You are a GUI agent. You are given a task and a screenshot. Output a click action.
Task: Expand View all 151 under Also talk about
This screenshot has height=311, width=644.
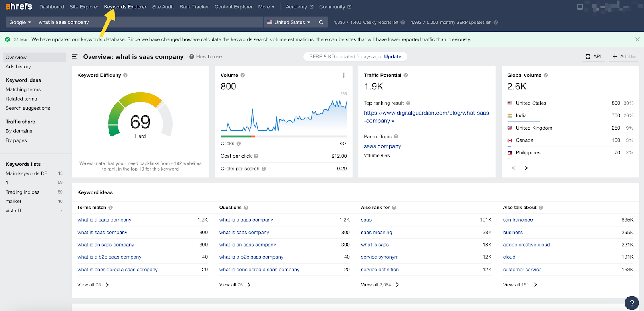point(520,284)
